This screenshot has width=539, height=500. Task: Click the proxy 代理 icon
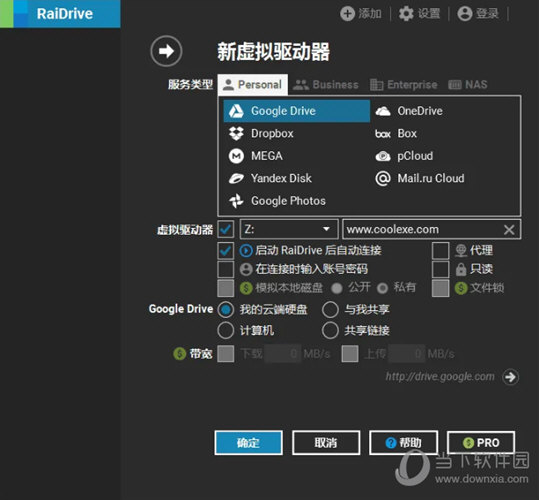coord(461,251)
